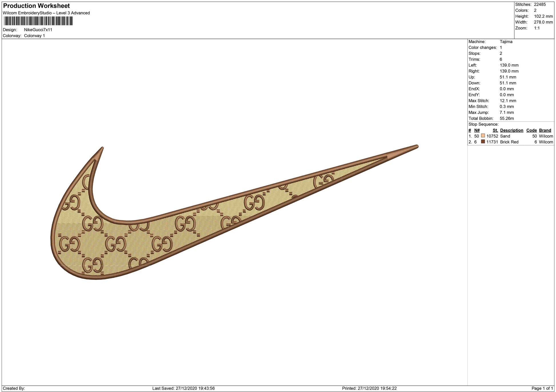Viewport: 556px width, 392px height.
Task: Click the Description column header
Action: pyautogui.click(x=511, y=130)
